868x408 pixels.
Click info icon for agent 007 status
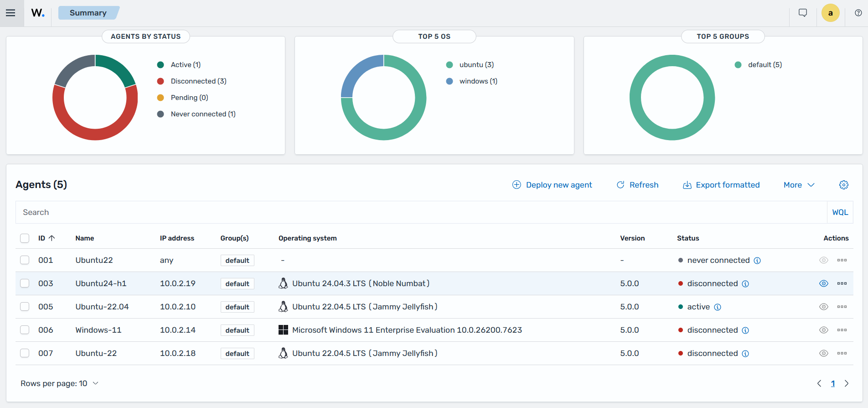pos(745,354)
